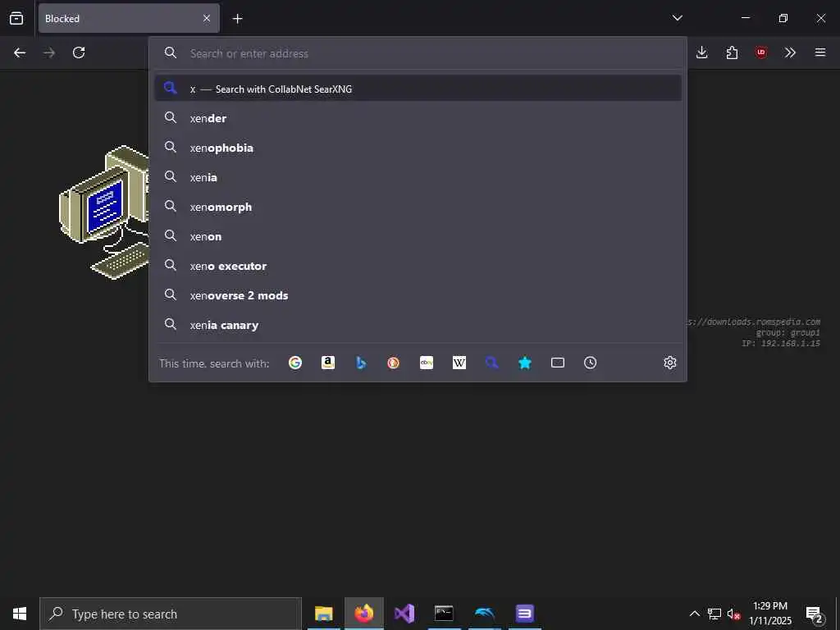840x630 pixels.
Task: Open the purple notes app taskbar icon
Action: point(524,614)
